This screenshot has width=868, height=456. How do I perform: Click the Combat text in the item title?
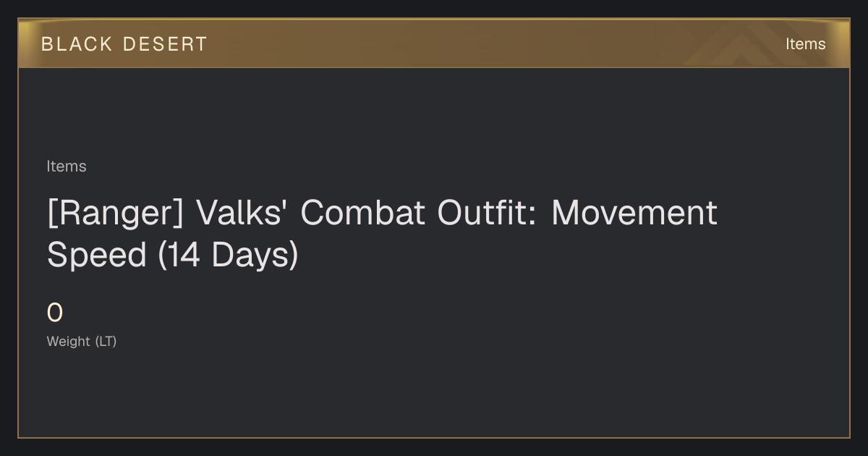tap(362, 213)
